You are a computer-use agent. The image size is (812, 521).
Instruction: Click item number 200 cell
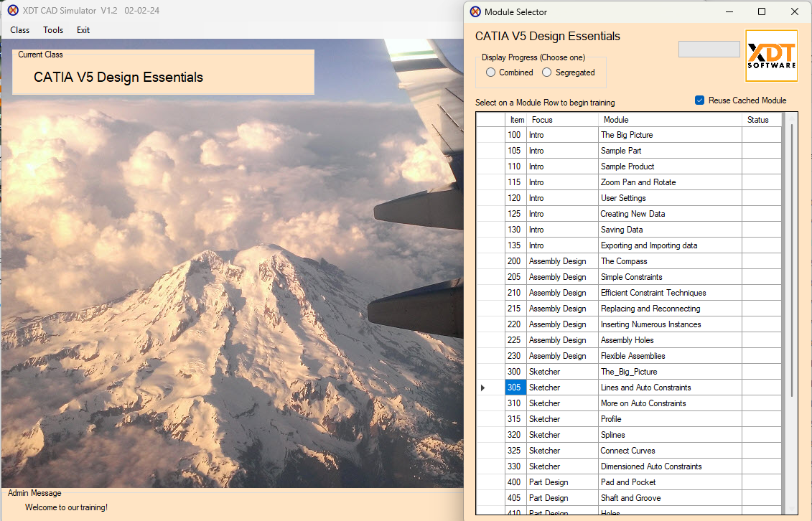tap(515, 261)
